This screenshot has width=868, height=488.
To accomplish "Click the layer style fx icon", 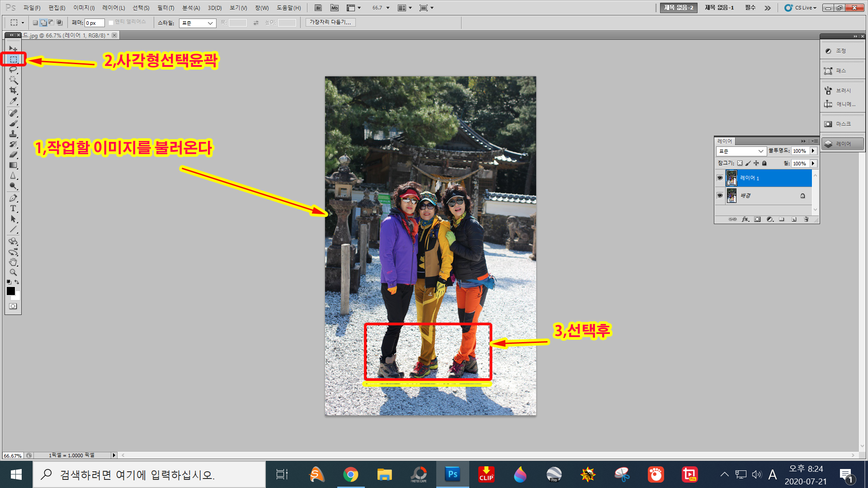I will [745, 220].
